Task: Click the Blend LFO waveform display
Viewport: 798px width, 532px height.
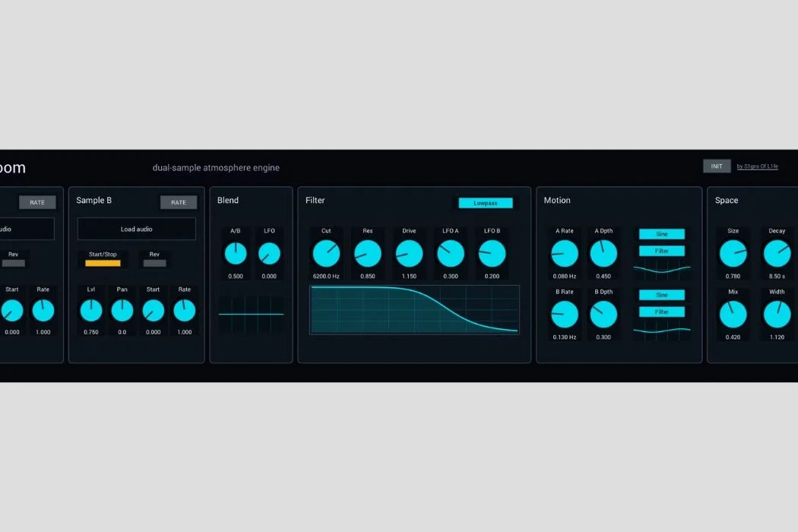Action: pyautogui.click(x=251, y=315)
